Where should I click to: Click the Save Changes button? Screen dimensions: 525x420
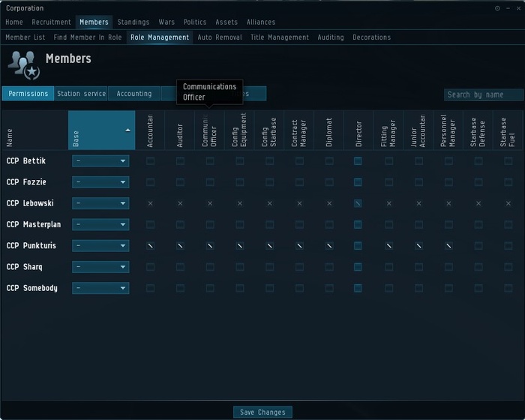(x=262, y=412)
